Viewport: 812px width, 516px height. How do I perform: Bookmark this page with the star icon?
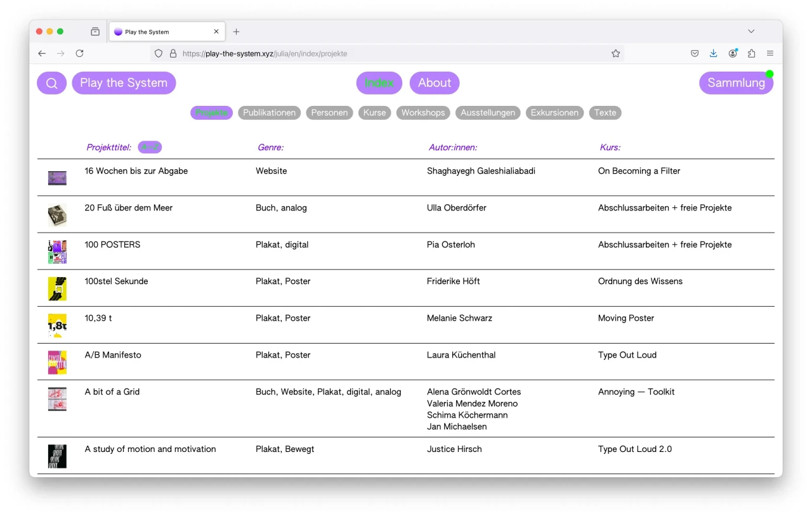[x=615, y=54]
